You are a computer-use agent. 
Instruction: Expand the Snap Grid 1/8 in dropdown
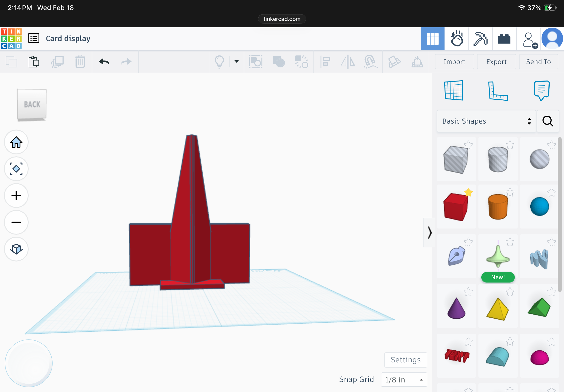404,380
